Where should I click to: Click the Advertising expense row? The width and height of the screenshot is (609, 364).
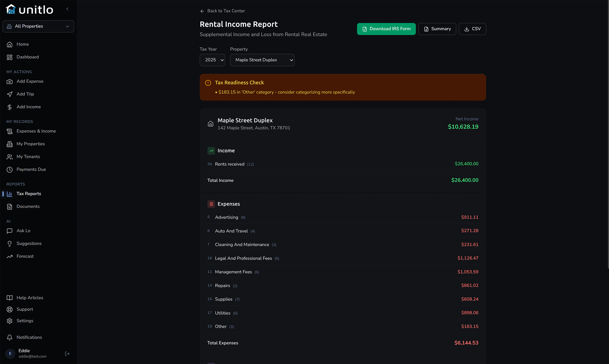coord(343,217)
